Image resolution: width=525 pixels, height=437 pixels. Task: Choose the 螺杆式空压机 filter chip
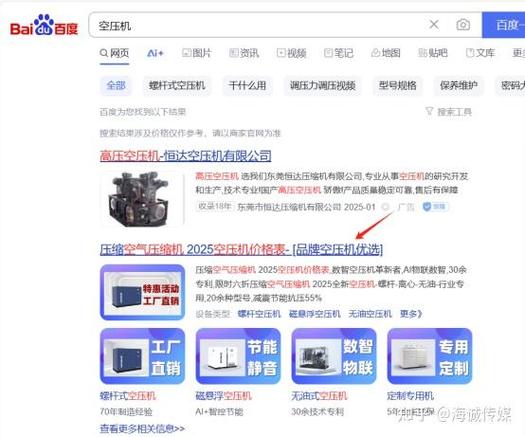point(177,85)
